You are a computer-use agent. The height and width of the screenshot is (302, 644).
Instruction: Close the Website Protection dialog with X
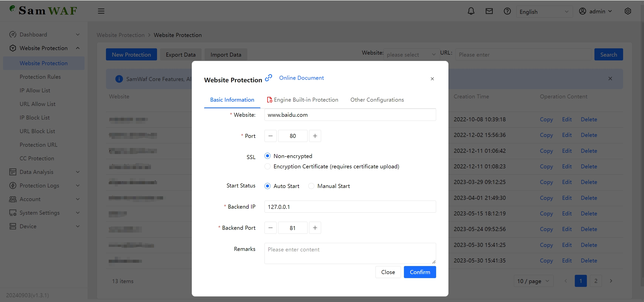432,79
